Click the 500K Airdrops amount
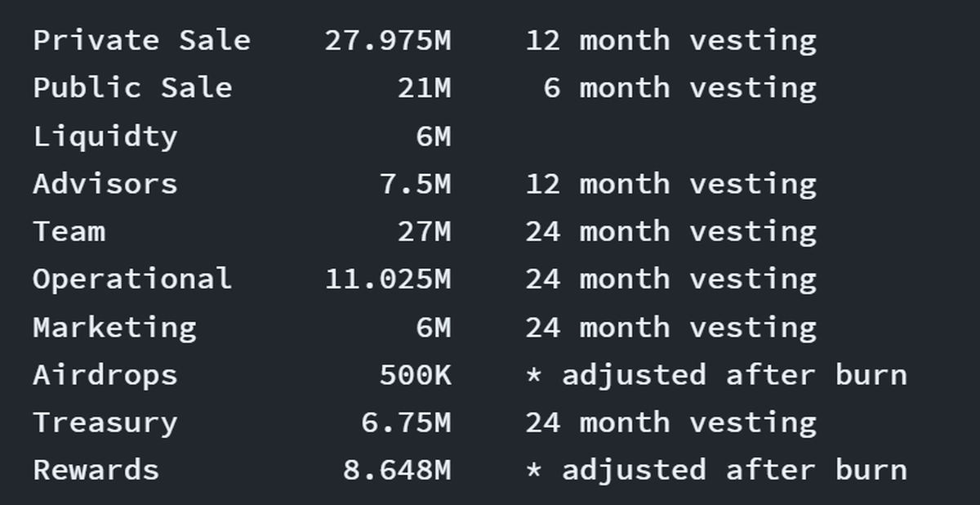This screenshot has width=980, height=505. click(x=414, y=374)
